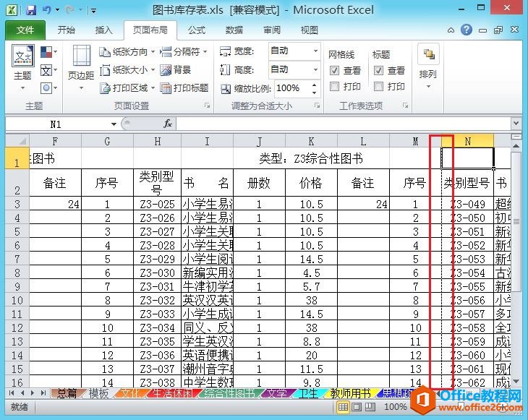Click the Save icon in quick access toolbar
This screenshot has height=420, width=528.
31,10
